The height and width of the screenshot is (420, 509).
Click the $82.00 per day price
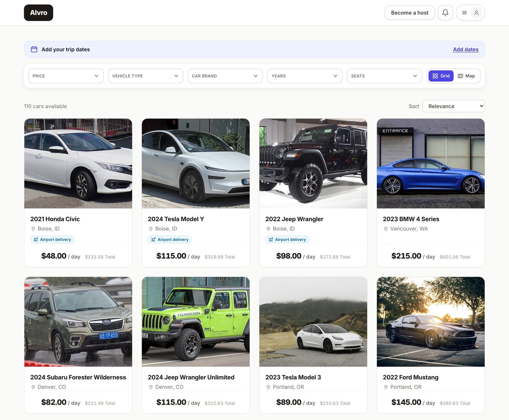click(61, 402)
